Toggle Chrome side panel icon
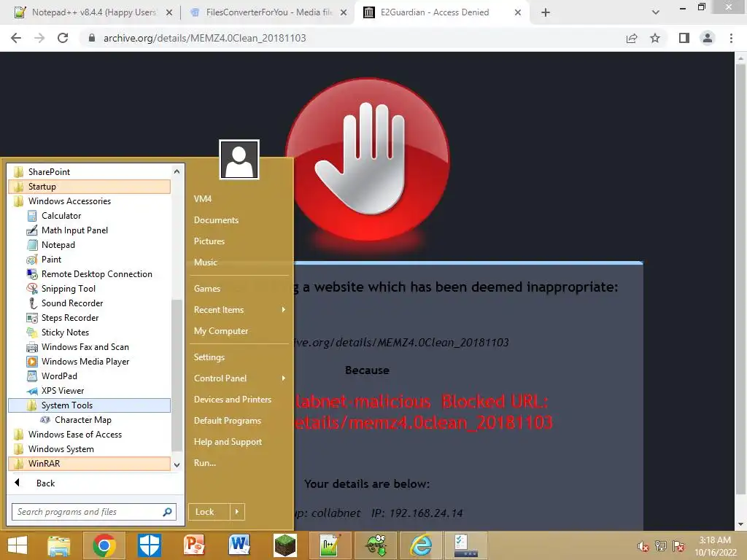747x560 pixels. 684,38
